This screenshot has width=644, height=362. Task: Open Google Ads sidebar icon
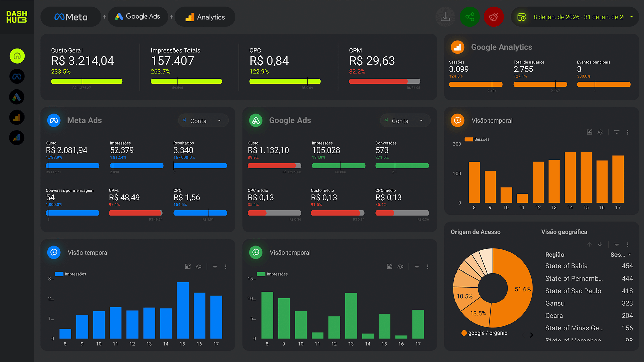coord(17,97)
